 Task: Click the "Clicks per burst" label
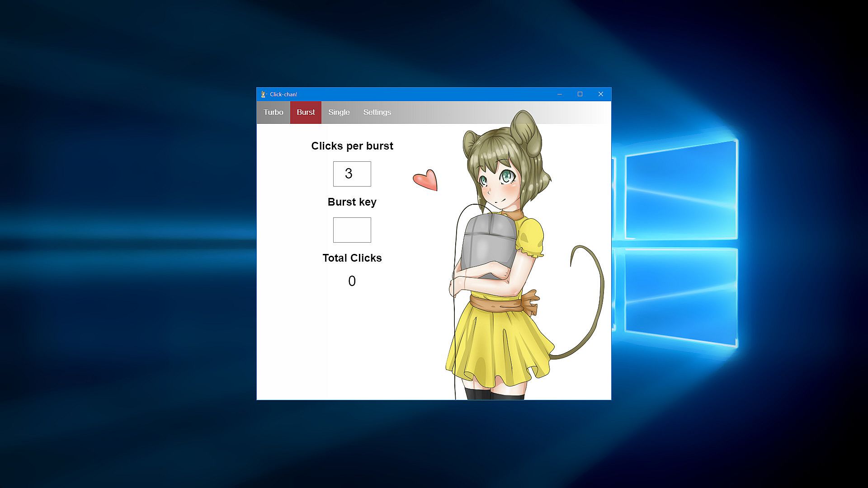[352, 146]
